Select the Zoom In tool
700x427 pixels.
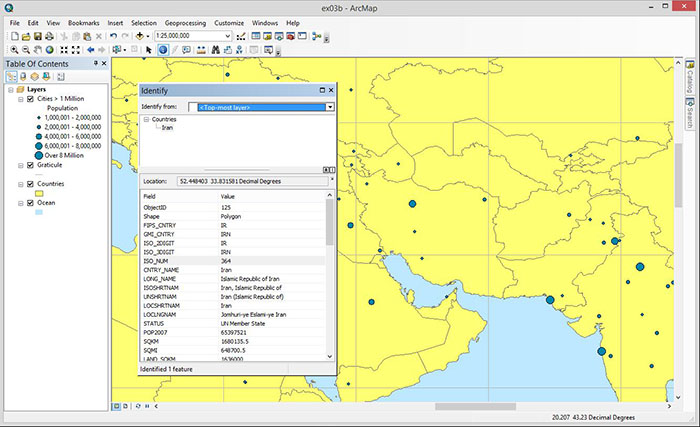[x=14, y=50]
